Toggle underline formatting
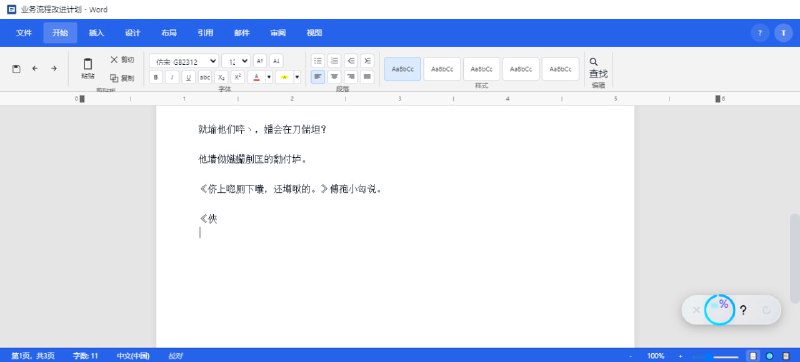 click(x=189, y=77)
